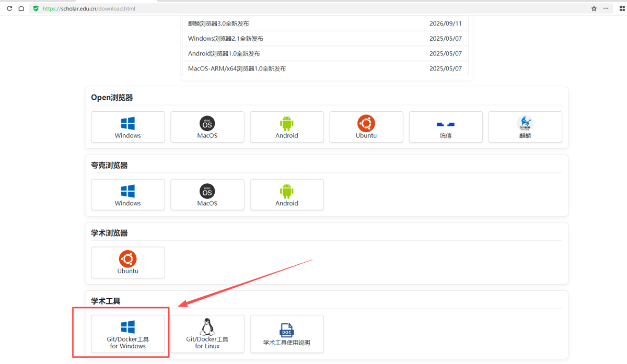Choose the Android tile under 夸克浏览器
This screenshot has height=364, width=627.
pyautogui.click(x=287, y=195)
